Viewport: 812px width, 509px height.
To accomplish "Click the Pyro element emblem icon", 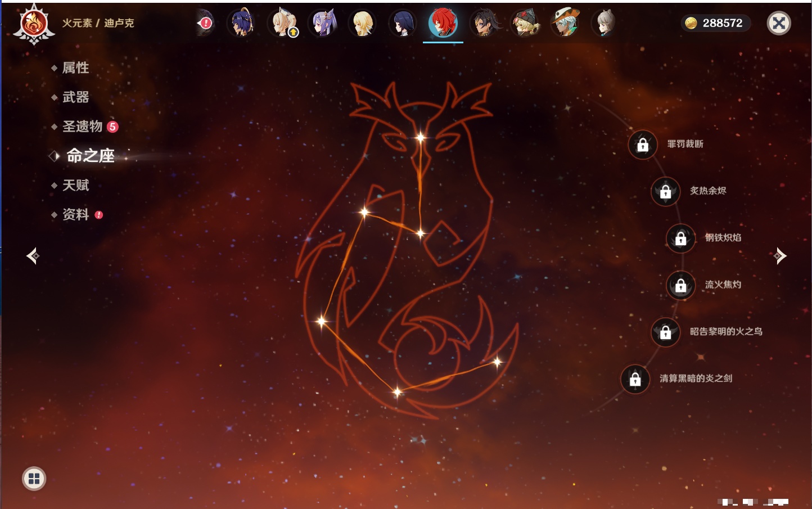I will point(34,24).
